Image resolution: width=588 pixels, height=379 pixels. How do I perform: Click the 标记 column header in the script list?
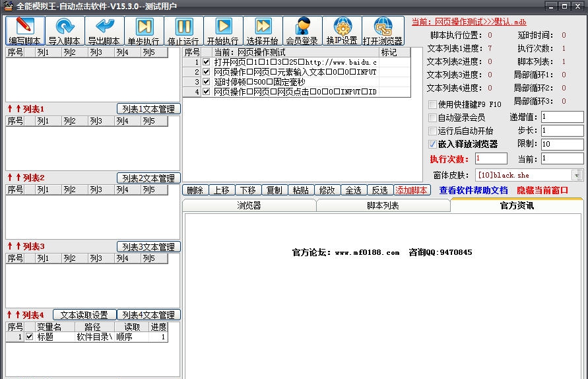[395, 52]
